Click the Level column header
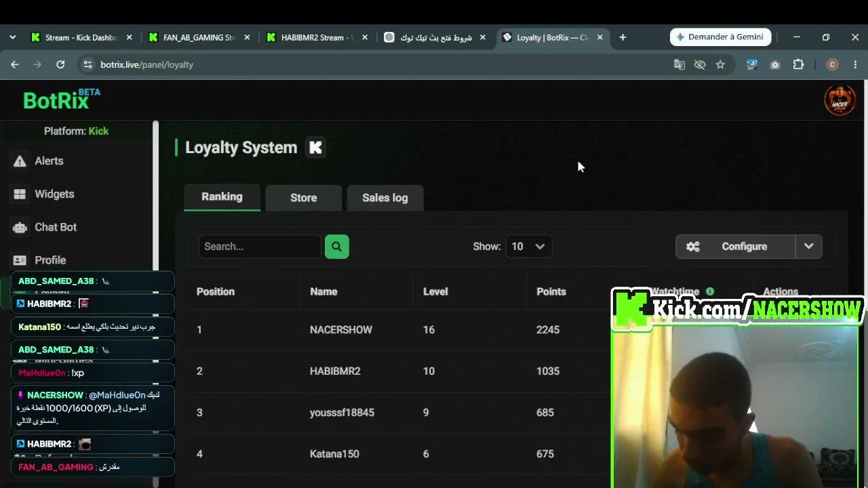The image size is (868, 488). [435, 291]
